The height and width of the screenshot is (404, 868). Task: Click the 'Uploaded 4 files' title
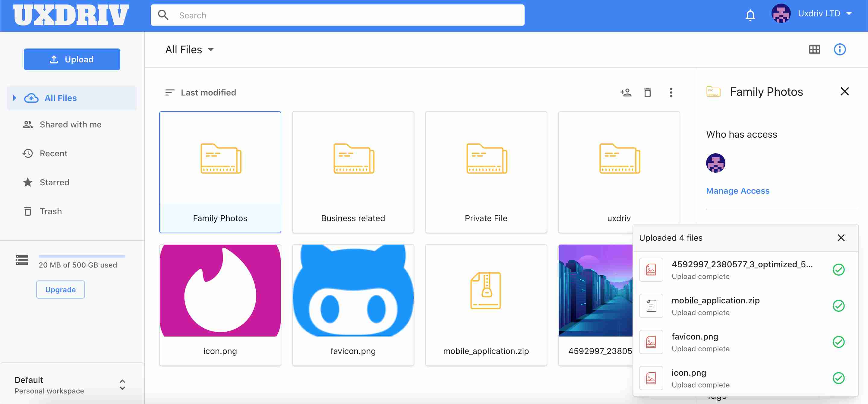pos(671,238)
